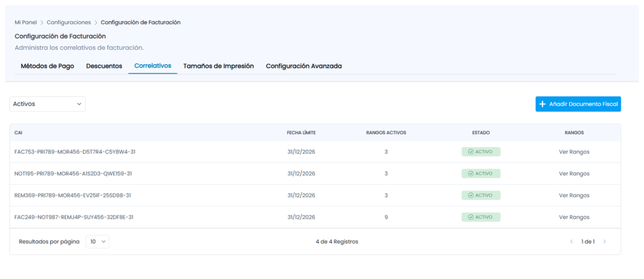Viewport: 644px width, 279px height.
Task: Click the 31/12/2026 date in the NOT195 row
Action: pyautogui.click(x=301, y=174)
